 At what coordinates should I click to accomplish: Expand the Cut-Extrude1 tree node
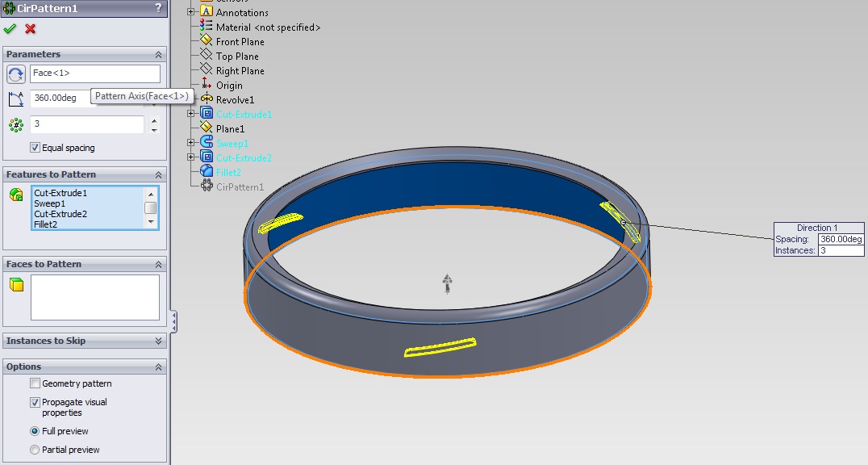coord(191,113)
